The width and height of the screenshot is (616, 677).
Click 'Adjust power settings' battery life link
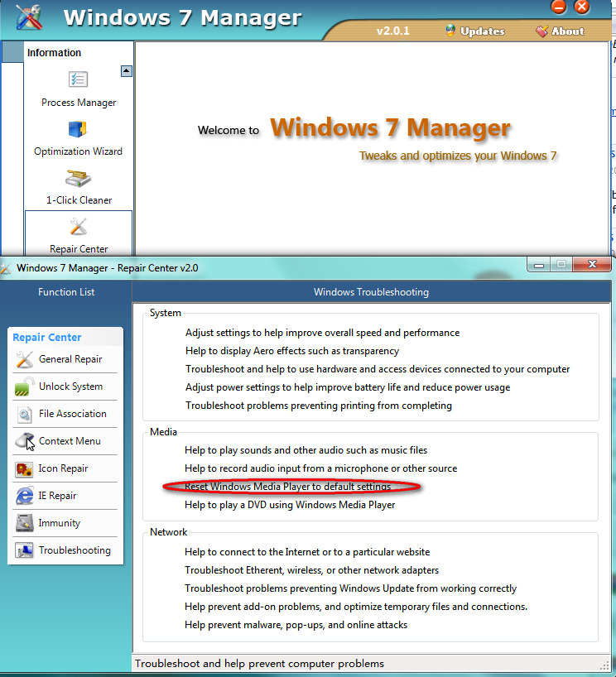(348, 387)
